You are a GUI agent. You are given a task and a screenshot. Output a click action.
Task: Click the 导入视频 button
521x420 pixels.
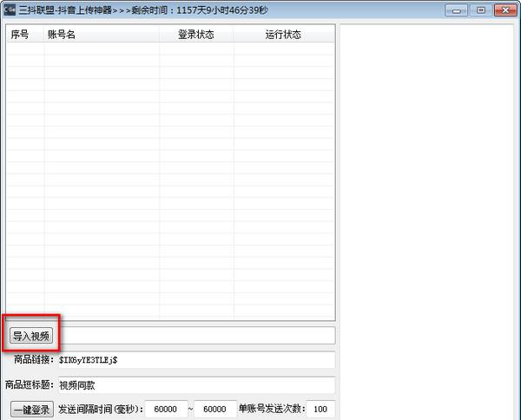click(x=31, y=336)
